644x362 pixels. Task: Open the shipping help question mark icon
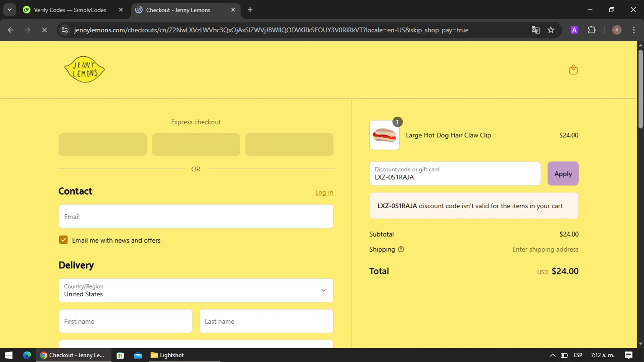pyautogui.click(x=401, y=249)
